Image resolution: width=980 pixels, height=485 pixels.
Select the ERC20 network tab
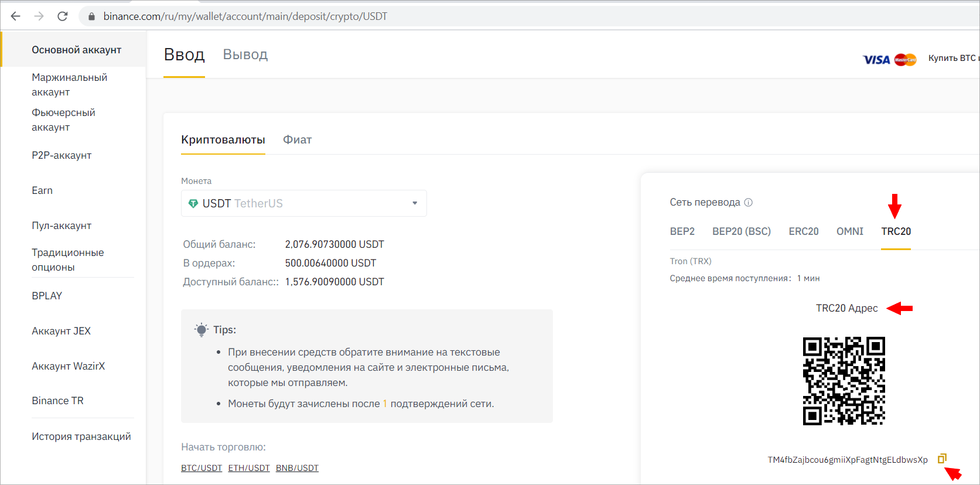click(803, 231)
